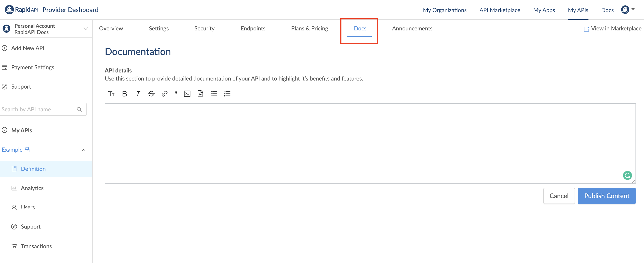Apply italic formatting from the toolbar
Viewport: 644px width, 263px height.
[138, 94]
